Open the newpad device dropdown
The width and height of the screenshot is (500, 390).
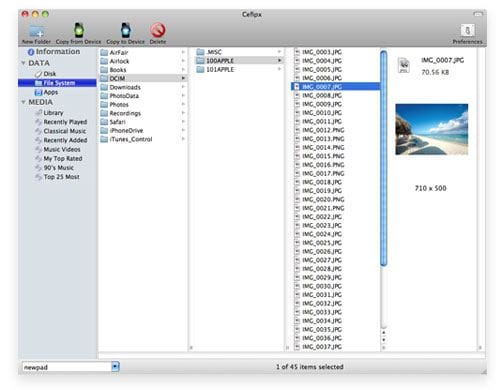coord(115,367)
